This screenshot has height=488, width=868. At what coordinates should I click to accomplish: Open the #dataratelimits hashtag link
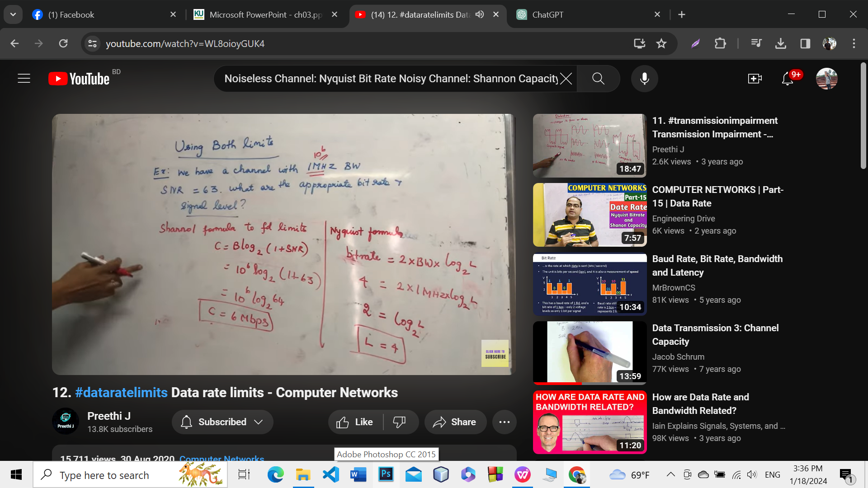121,393
